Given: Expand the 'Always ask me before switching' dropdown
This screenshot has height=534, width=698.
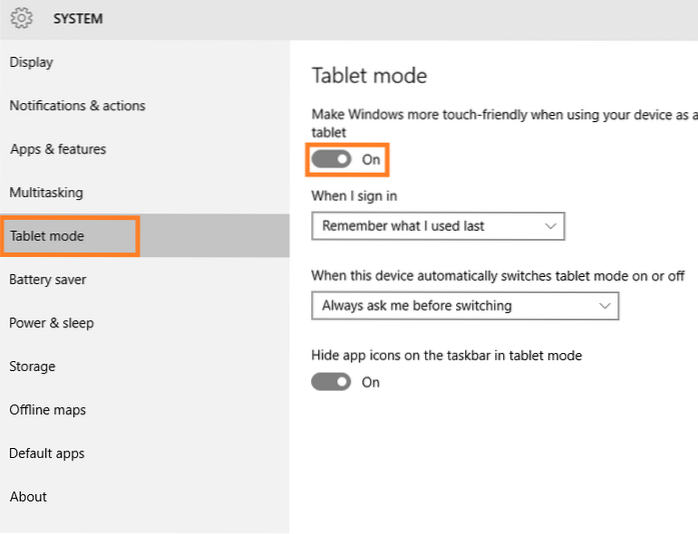Looking at the screenshot, I should pos(465,305).
